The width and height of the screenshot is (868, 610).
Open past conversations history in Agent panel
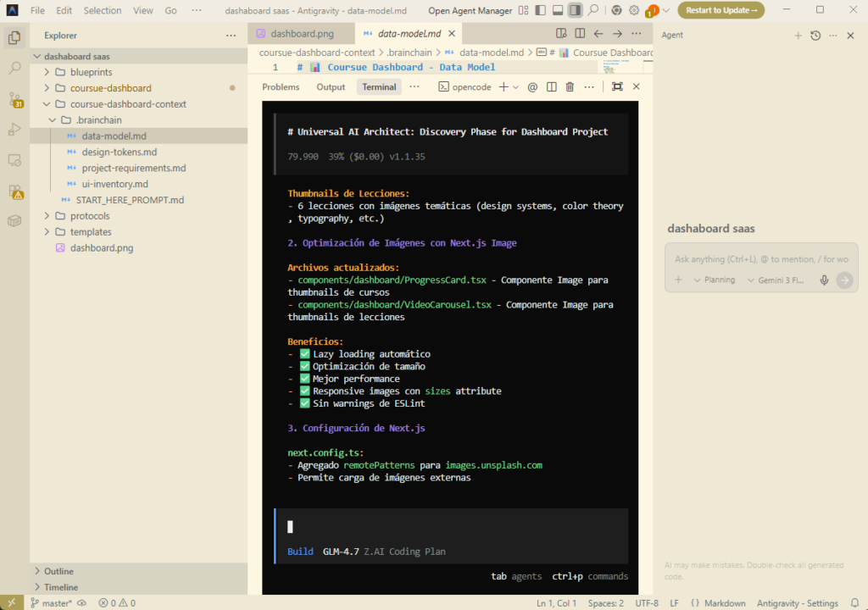tap(815, 36)
